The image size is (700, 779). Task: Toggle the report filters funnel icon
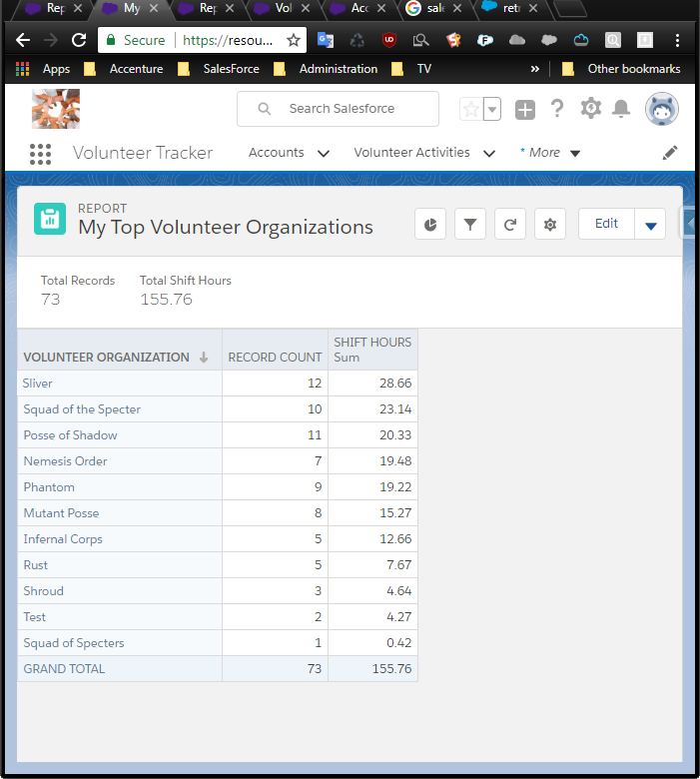pos(470,225)
